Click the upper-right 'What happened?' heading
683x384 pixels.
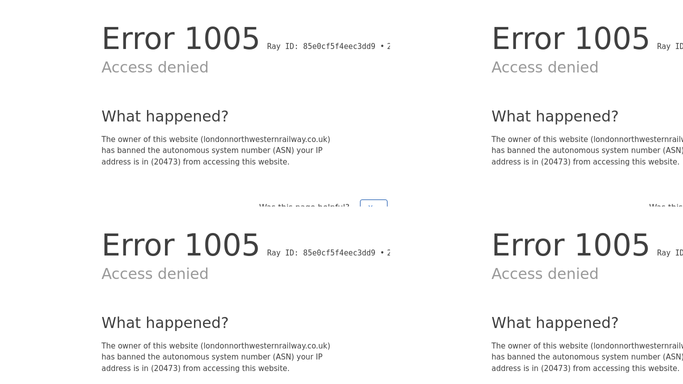(x=555, y=116)
